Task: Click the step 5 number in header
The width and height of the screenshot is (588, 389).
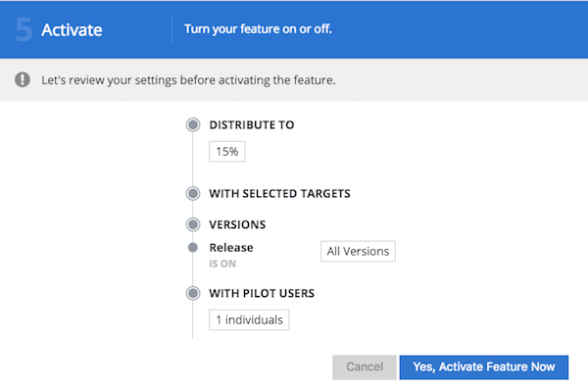Action: [x=24, y=29]
